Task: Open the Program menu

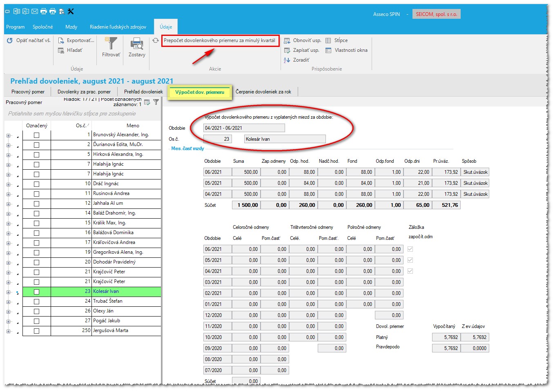Action: coord(16,27)
